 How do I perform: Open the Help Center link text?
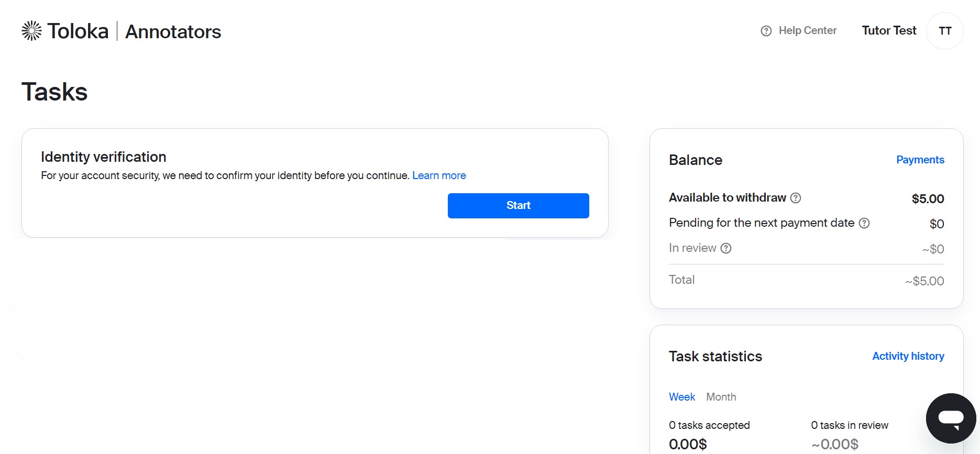tap(808, 30)
